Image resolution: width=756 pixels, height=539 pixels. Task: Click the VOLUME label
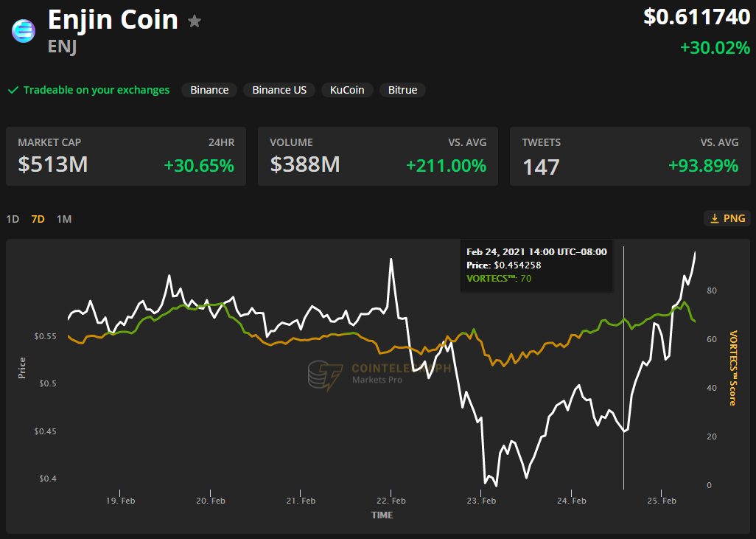[291, 142]
